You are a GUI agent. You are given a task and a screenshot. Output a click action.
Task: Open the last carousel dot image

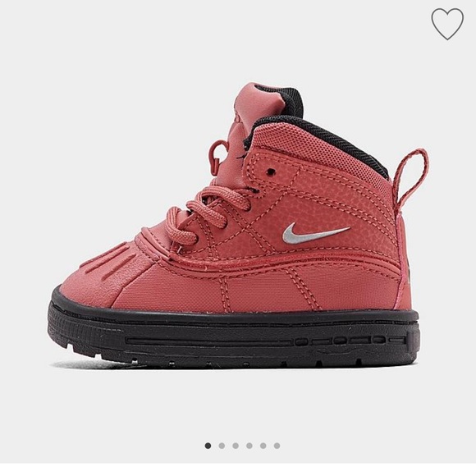click(x=277, y=446)
